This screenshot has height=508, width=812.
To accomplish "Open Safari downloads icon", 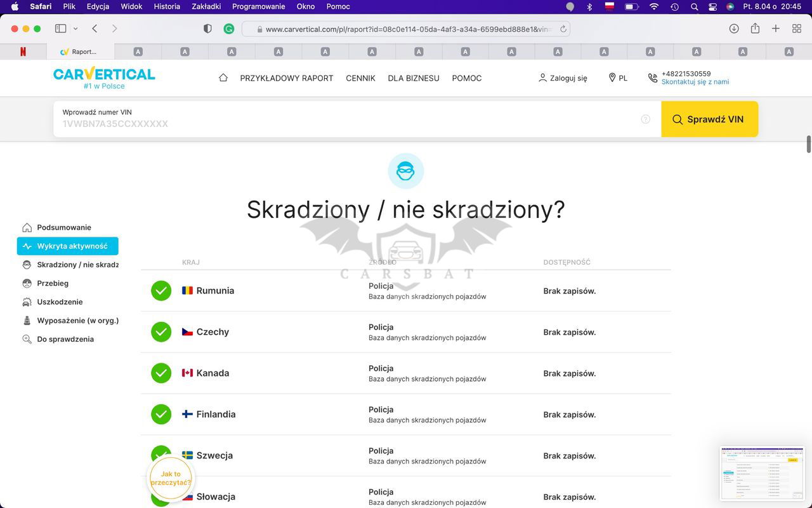I will tap(734, 29).
